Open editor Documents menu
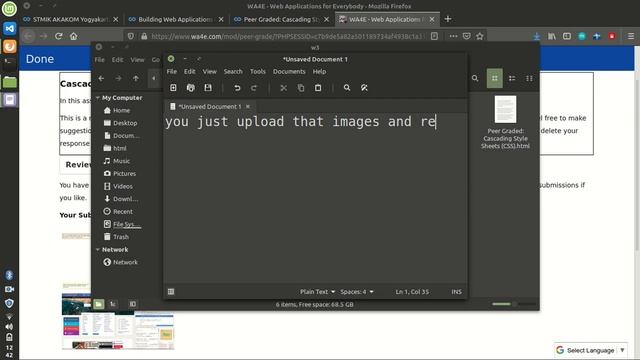This screenshot has height=360, width=640. pyautogui.click(x=289, y=71)
